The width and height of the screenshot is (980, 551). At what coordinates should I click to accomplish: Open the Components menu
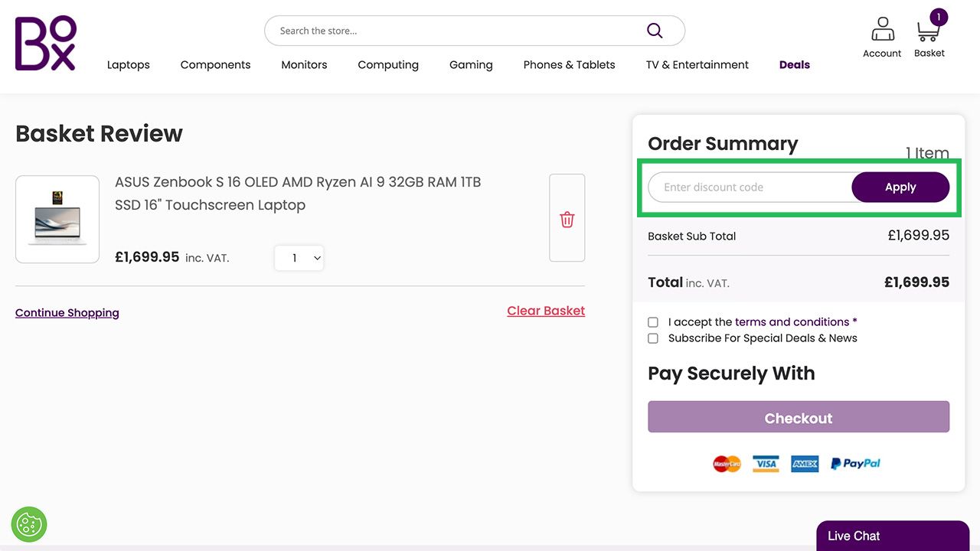click(x=215, y=65)
